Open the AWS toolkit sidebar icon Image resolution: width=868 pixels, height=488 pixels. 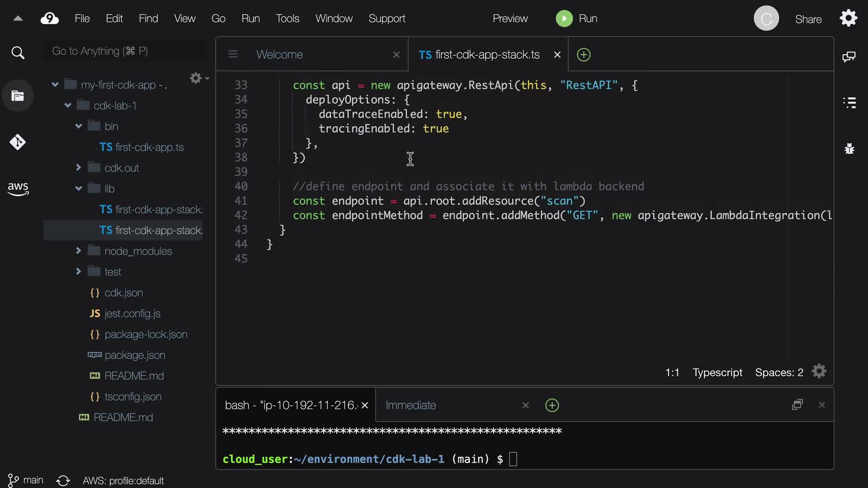tap(18, 188)
